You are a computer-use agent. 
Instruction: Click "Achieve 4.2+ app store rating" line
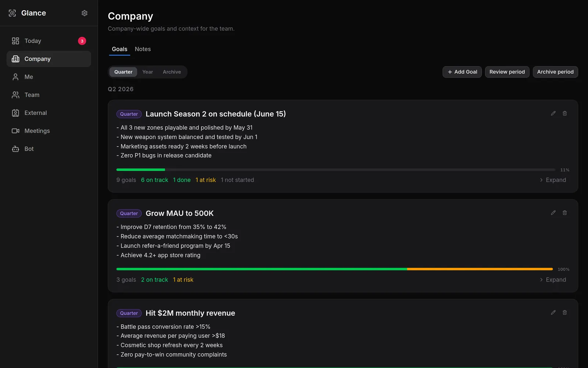pyautogui.click(x=158, y=255)
